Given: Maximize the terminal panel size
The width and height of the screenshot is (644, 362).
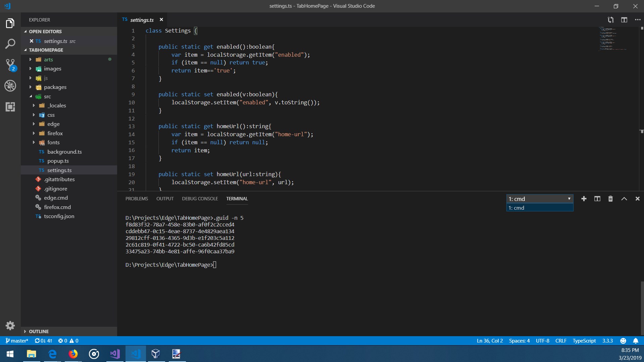Looking at the screenshot, I should click(x=624, y=199).
